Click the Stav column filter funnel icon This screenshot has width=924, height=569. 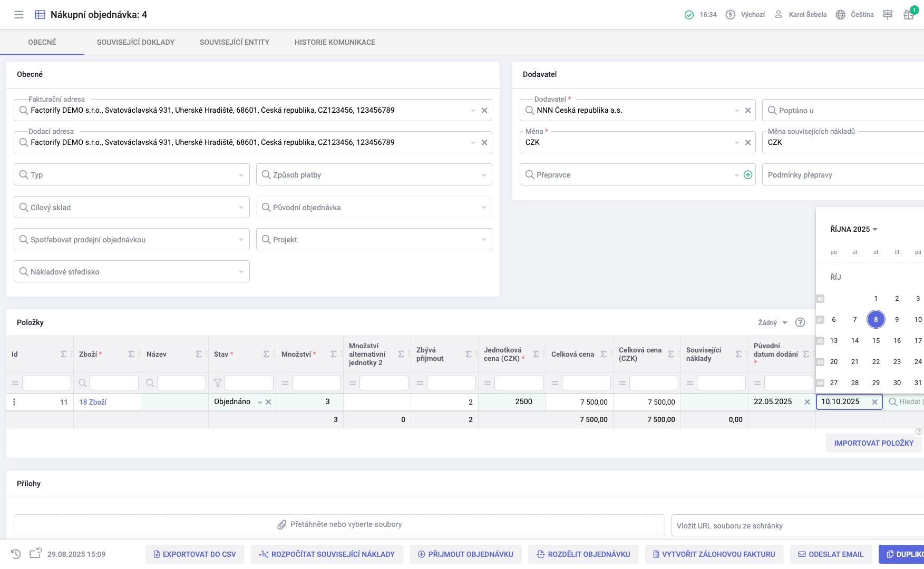tap(217, 383)
